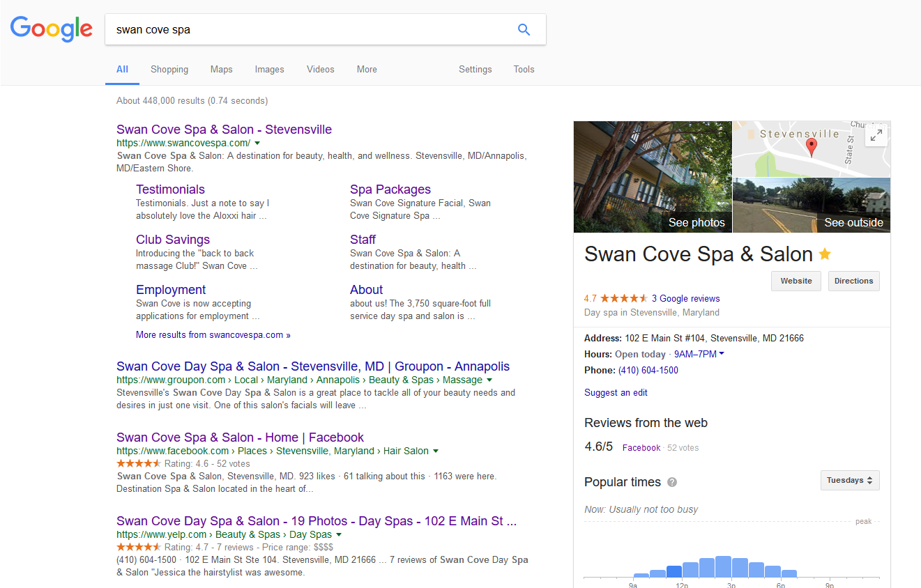Viewport: 921px width, 588px height.
Task: Open the Facebook result URL dropdown arrow
Action: click(x=436, y=451)
